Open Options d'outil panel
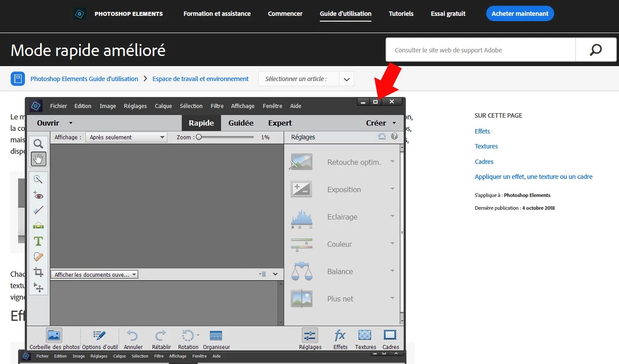 (100, 338)
